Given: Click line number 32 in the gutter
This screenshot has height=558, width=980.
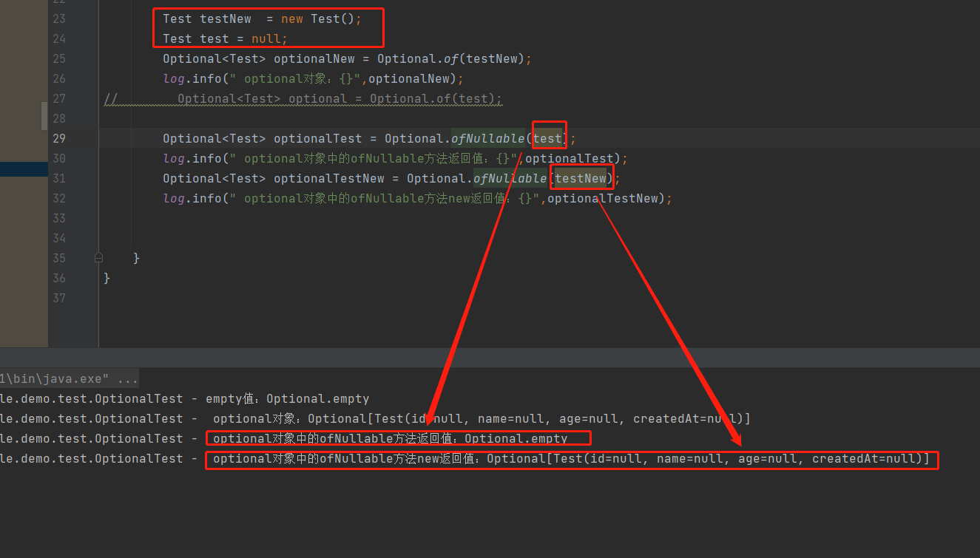Looking at the screenshot, I should point(59,198).
